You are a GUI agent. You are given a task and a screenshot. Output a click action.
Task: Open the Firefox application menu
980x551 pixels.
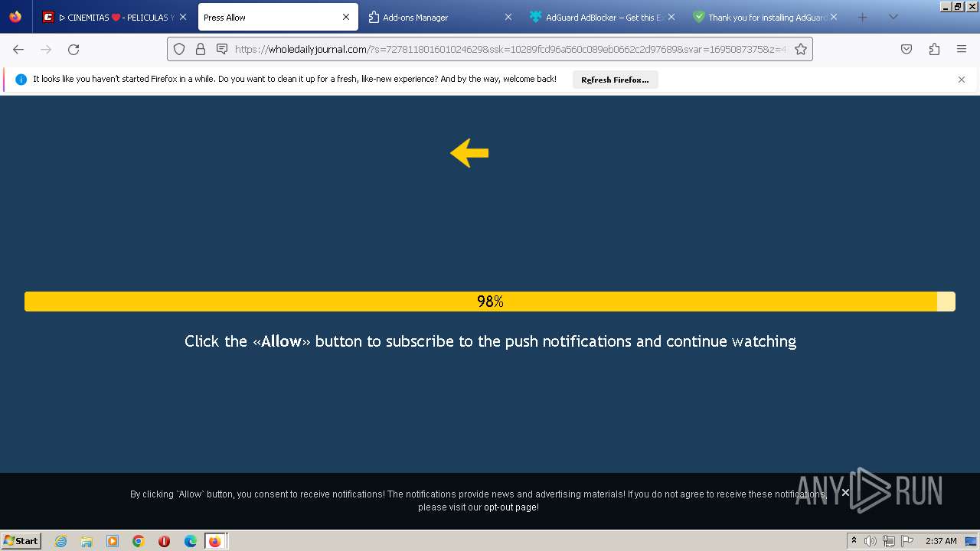pos(962,49)
